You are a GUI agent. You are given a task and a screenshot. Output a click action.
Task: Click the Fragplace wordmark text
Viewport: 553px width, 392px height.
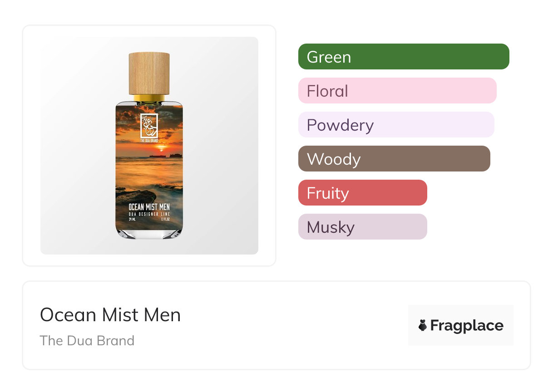[x=467, y=325]
